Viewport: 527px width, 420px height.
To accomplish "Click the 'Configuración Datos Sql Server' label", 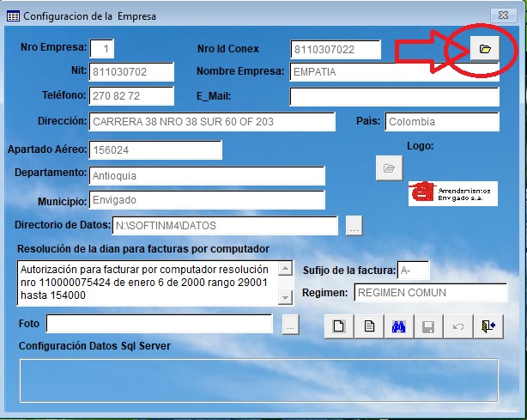I will (94, 345).
